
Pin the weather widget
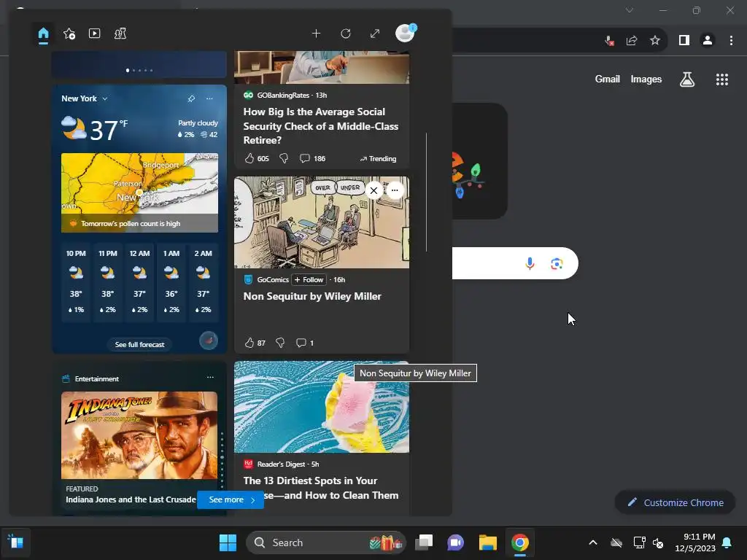pos(191,98)
